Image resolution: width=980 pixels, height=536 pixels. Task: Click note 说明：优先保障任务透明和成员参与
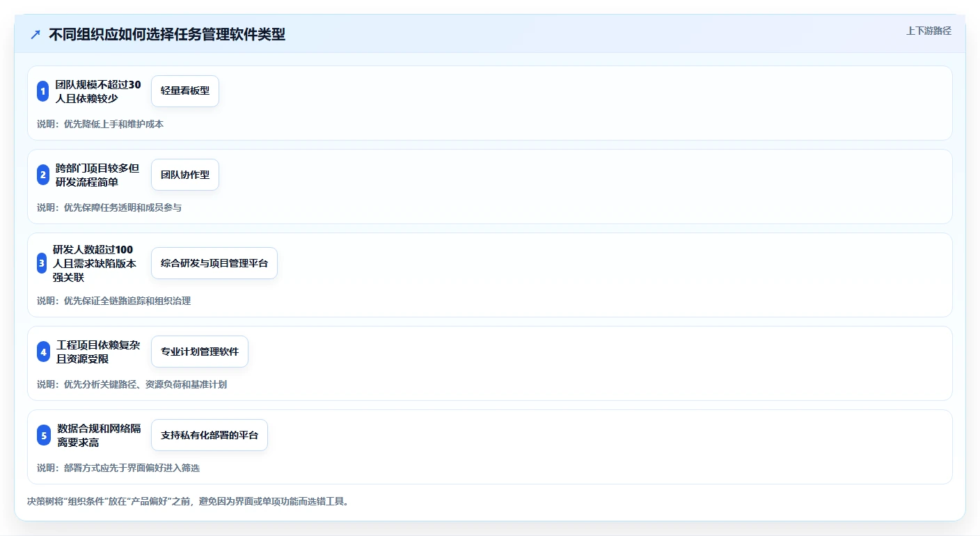109,207
